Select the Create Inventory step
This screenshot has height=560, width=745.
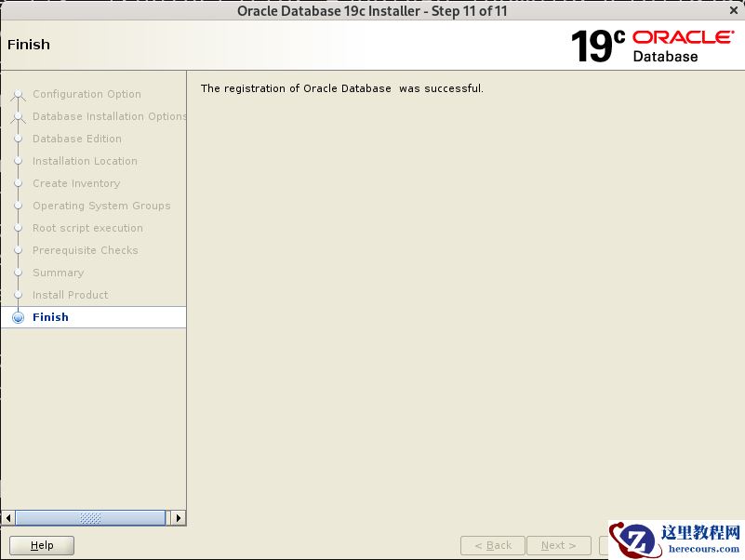[76, 183]
